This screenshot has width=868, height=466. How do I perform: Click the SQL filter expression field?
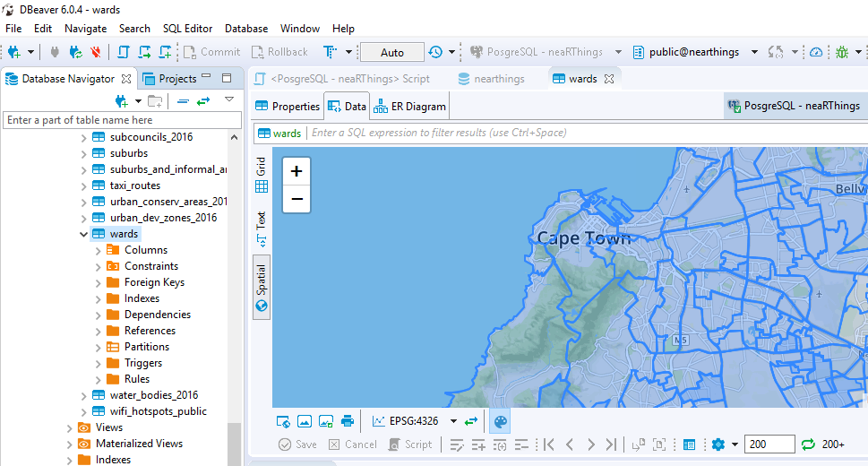pyautogui.click(x=587, y=133)
